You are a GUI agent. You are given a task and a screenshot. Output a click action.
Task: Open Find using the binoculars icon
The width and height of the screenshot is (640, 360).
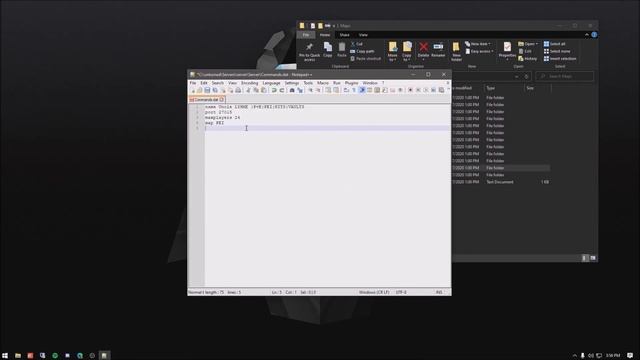coord(292,90)
